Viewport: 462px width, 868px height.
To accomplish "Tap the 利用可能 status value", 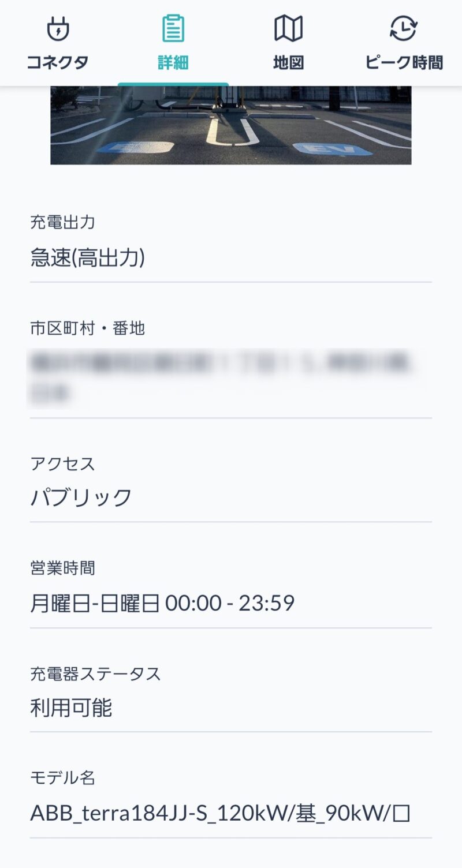I will coord(71,708).
